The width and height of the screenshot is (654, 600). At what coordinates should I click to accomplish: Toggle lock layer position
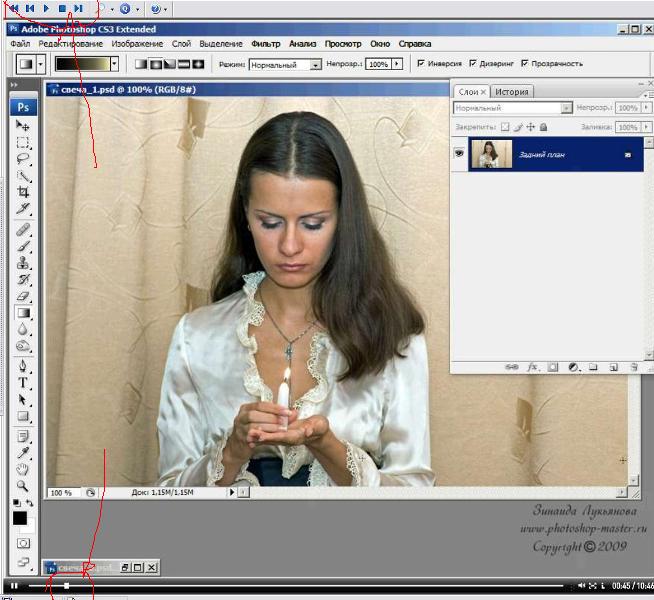coord(531,127)
